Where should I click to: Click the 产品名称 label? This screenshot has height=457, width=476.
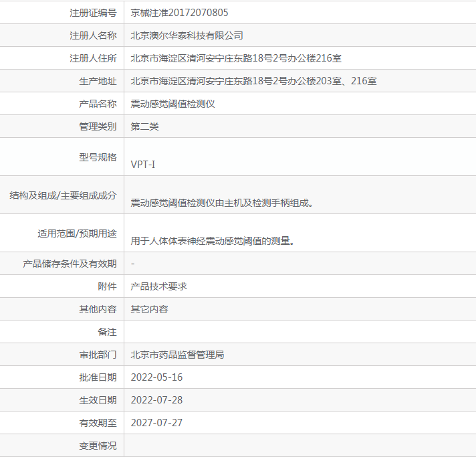(x=98, y=104)
